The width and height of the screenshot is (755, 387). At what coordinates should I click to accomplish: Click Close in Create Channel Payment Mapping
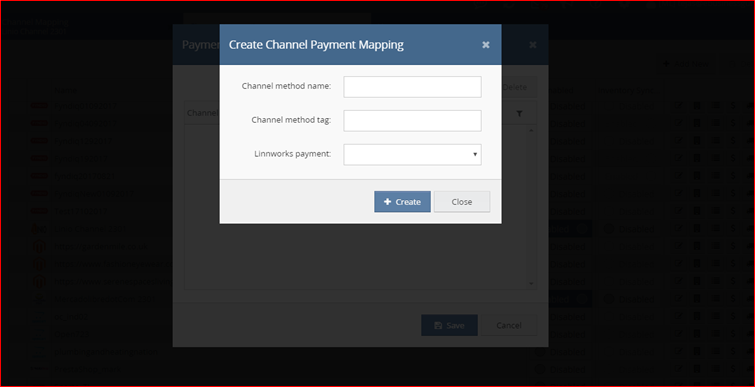462,202
